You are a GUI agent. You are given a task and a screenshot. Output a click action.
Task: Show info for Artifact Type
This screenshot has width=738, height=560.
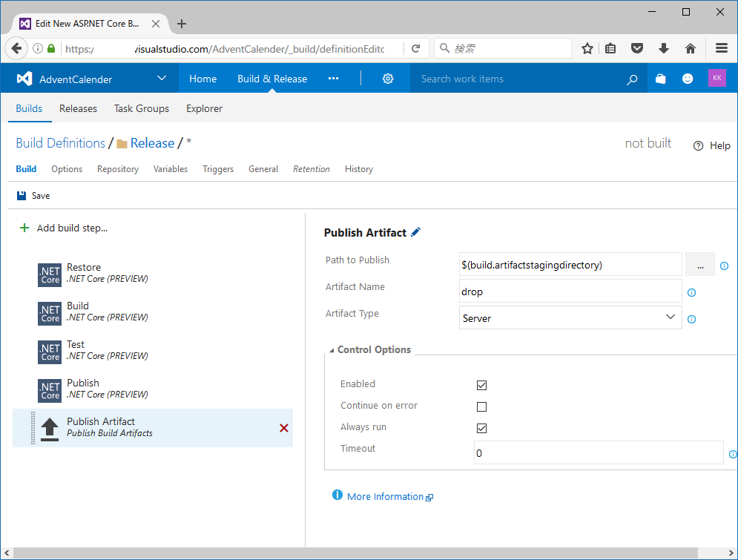tap(691, 320)
